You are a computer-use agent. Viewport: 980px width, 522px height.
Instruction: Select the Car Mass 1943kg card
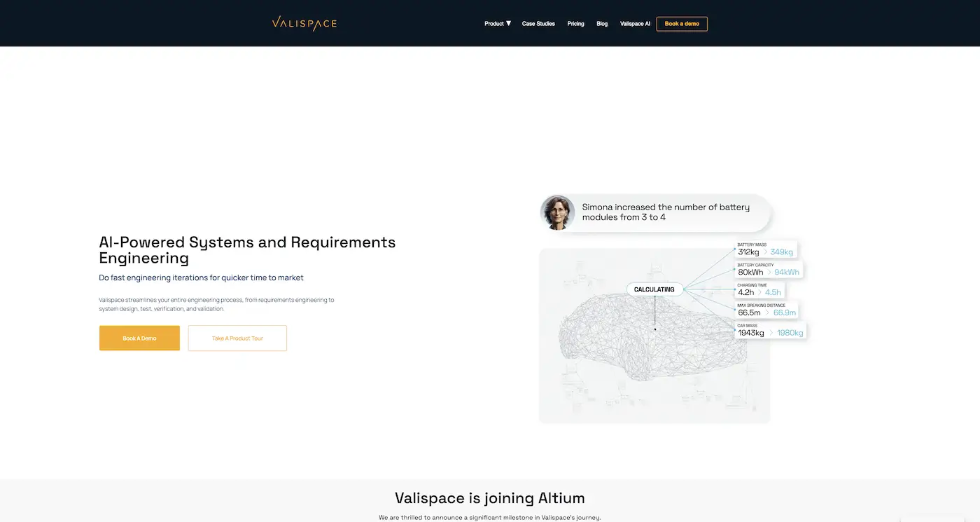[770, 330]
